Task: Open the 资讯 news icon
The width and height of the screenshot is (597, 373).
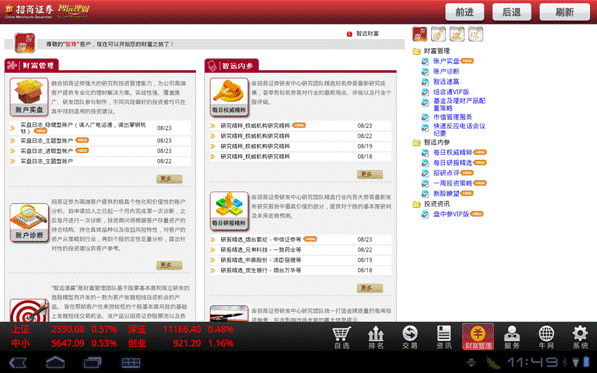Action: (x=444, y=337)
